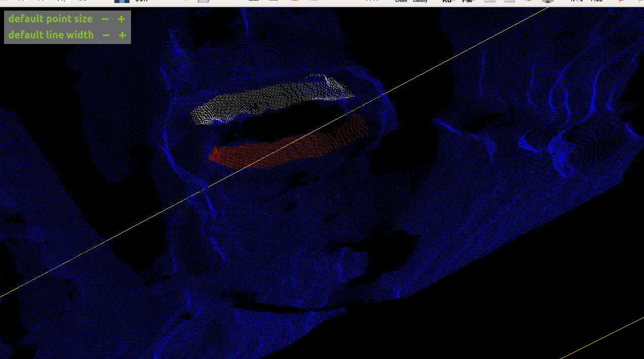
Task: Click the 'default line width' label
Action: 51,35
